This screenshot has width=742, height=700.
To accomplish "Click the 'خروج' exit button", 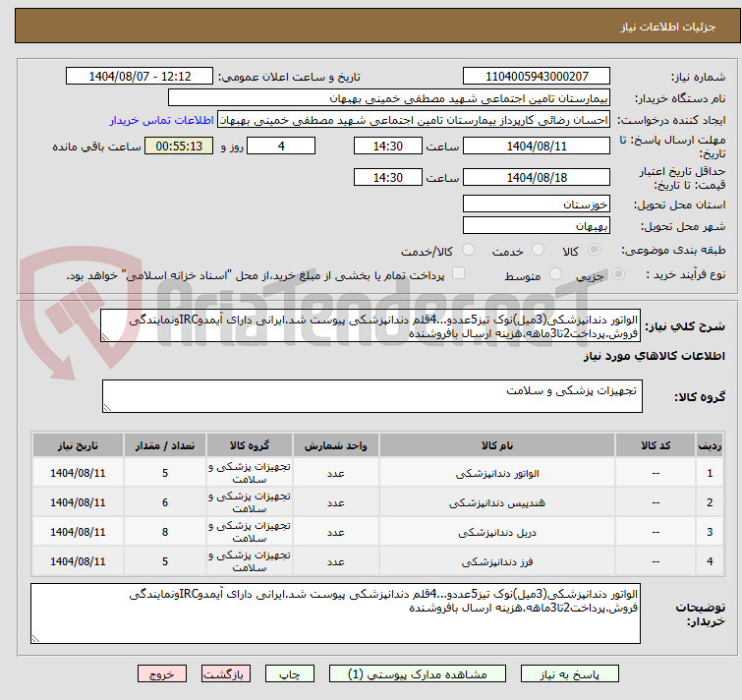I will pos(162,675).
